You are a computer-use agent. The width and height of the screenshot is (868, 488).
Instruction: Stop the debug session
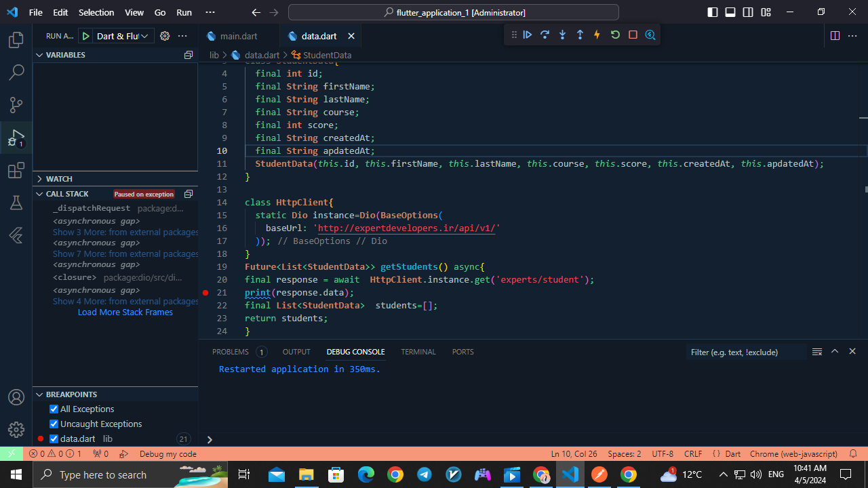[x=633, y=35]
